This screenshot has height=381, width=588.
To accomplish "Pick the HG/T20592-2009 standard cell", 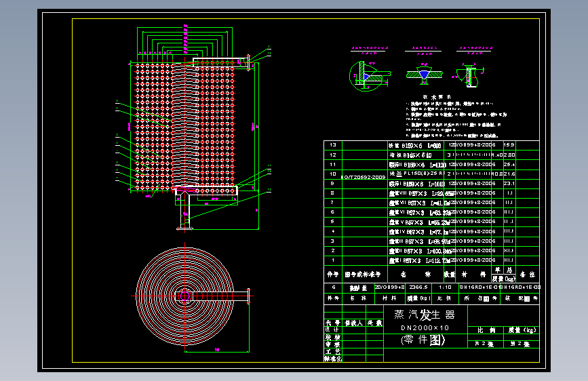I will tap(364, 177).
